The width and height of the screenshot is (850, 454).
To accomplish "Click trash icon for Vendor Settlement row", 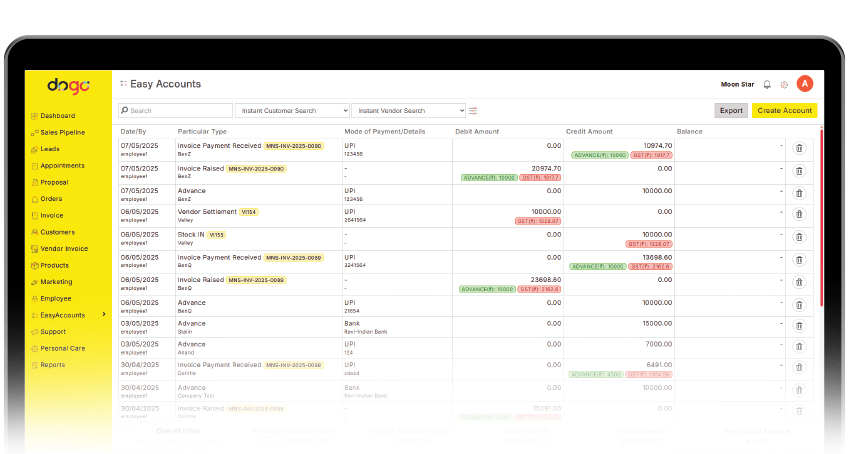I will (x=799, y=215).
